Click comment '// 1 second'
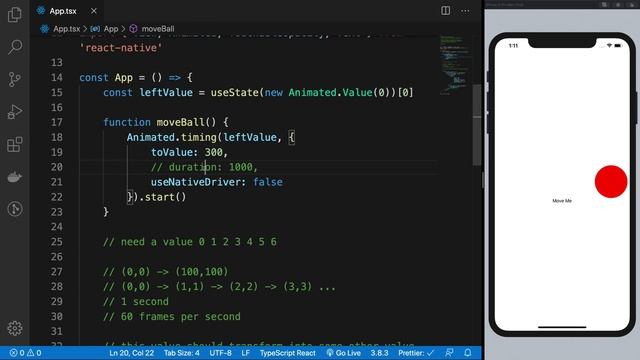Viewport: 640px width, 360px height. pyautogui.click(x=136, y=302)
